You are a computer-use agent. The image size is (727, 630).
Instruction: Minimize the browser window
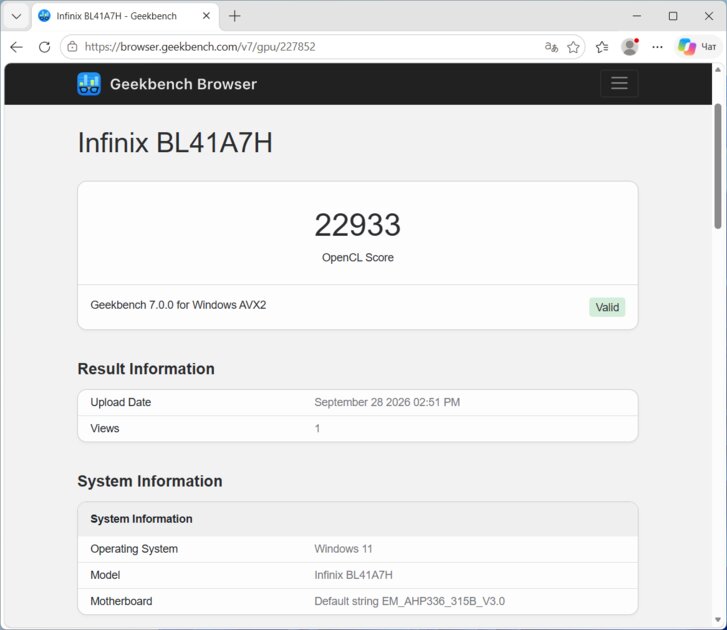pyautogui.click(x=637, y=16)
